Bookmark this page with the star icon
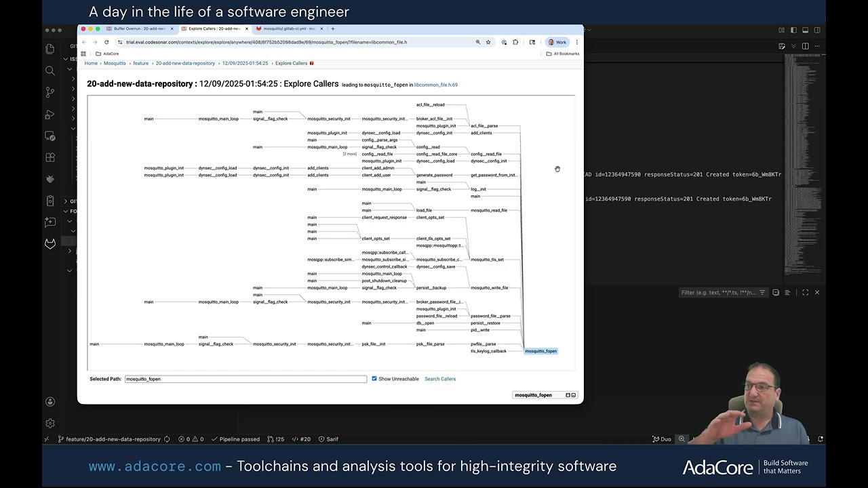The width and height of the screenshot is (868, 488). 488,42
